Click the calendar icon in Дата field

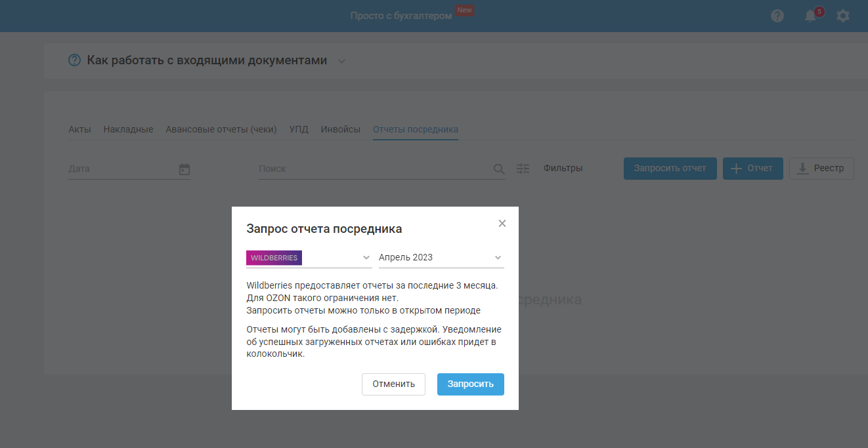point(184,169)
